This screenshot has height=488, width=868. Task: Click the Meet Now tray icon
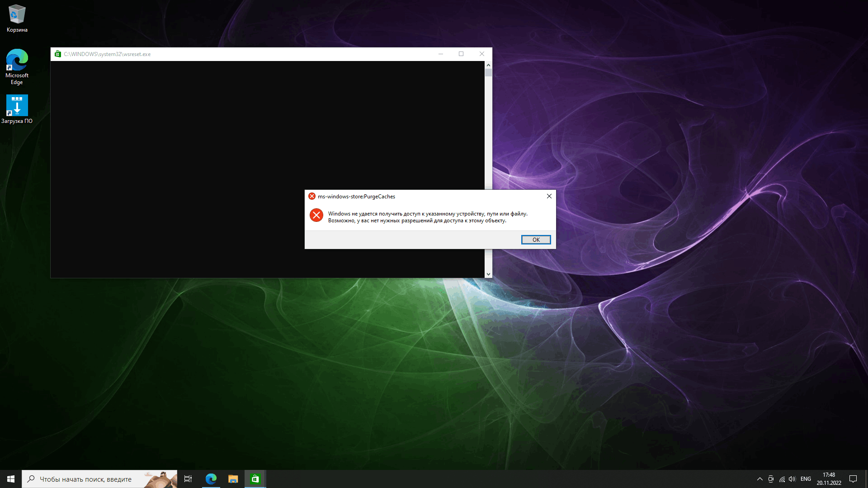[771, 479]
